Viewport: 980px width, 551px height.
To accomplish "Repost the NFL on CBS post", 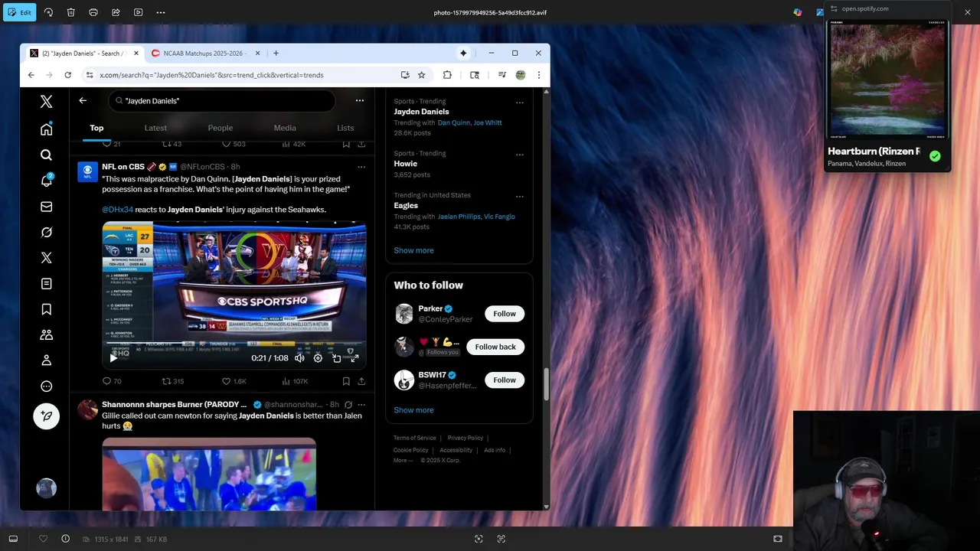I will tap(173, 381).
